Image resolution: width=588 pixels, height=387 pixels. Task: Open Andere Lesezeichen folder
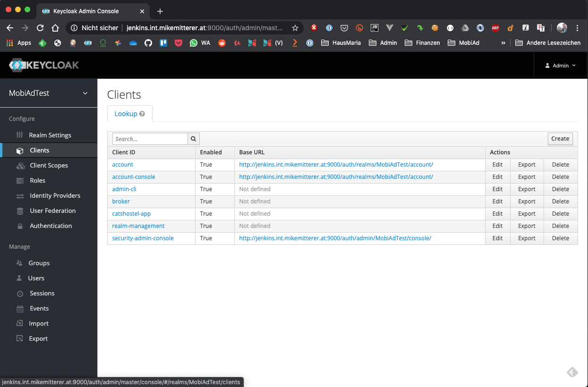[x=548, y=42]
